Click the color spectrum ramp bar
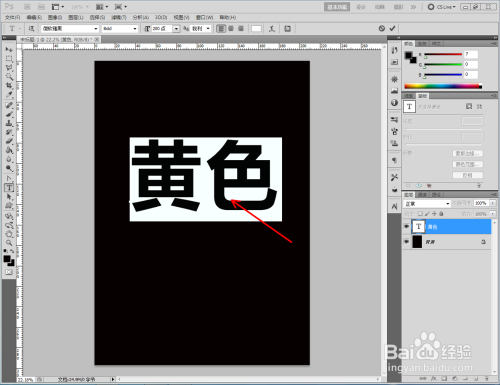Viewport: 500px width, 385px height. (x=443, y=86)
